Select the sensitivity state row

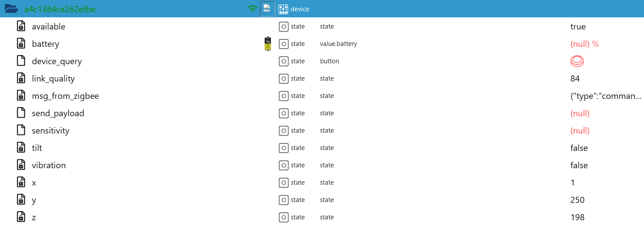322,130
